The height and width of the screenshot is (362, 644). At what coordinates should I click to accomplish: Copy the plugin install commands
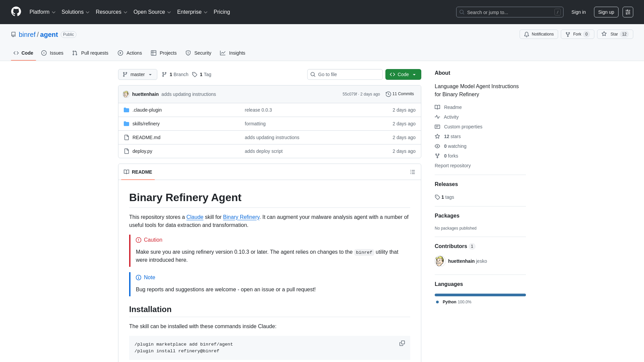(402, 343)
